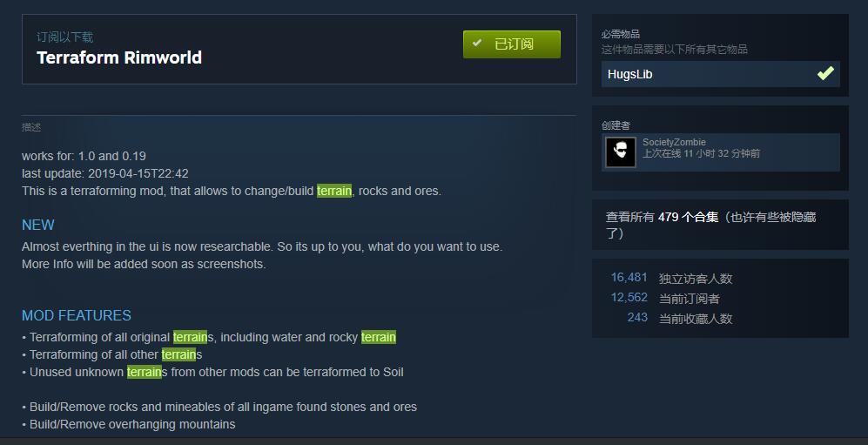Click the 12,562 current subscribers count
The image size is (868, 445).
tap(629, 297)
